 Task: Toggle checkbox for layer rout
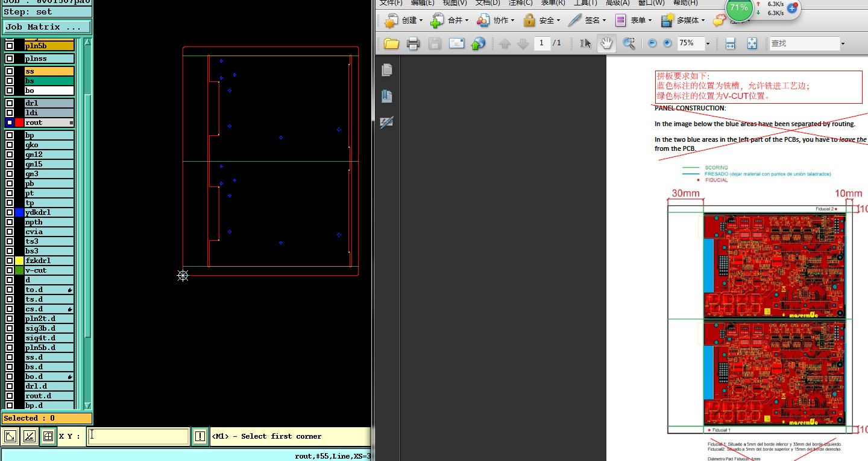[x=10, y=122]
